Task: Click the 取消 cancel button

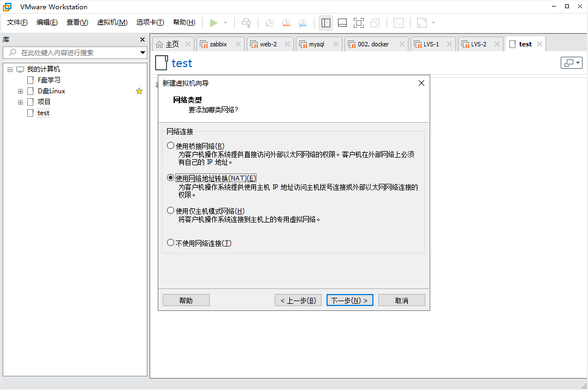Action: [x=402, y=301]
